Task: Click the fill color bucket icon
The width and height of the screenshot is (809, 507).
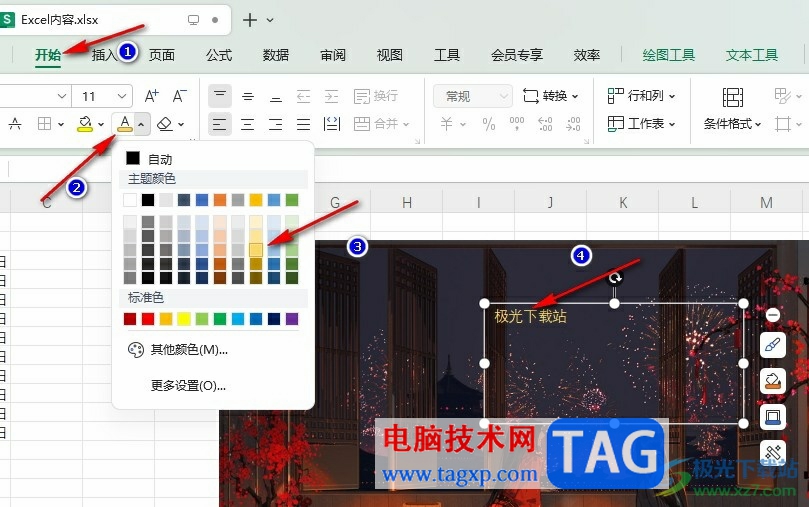Action: coord(85,124)
